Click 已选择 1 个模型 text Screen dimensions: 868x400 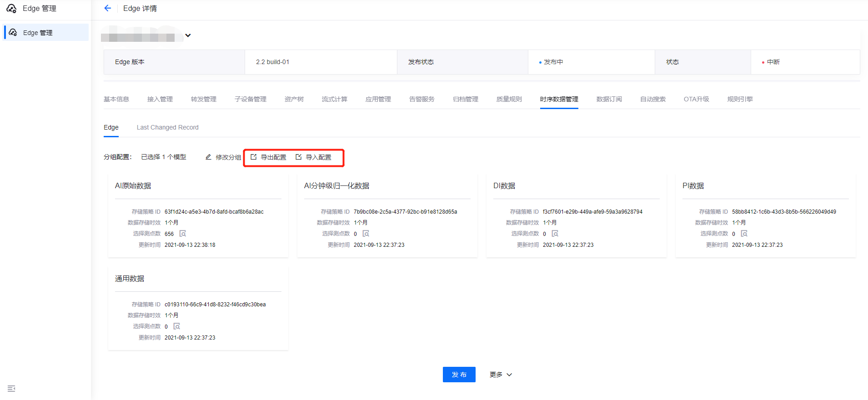pyautogui.click(x=164, y=157)
